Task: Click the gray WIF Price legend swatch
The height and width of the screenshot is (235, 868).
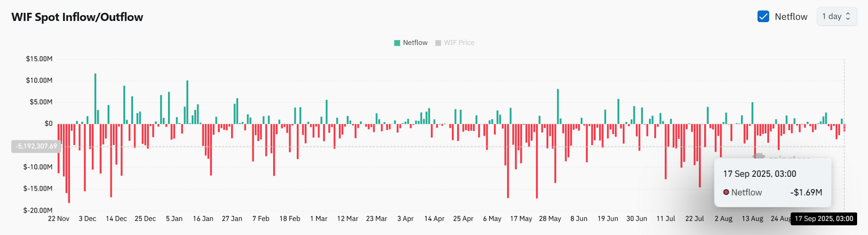Action: click(438, 43)
